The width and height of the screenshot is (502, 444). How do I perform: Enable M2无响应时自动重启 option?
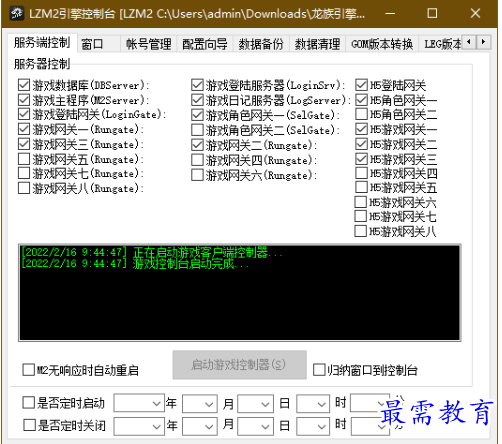pos(28,370)
